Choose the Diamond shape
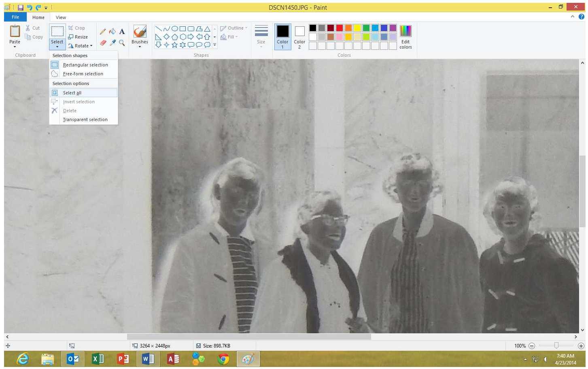This screenshot has width=588, height=369. tap(166, 37)
